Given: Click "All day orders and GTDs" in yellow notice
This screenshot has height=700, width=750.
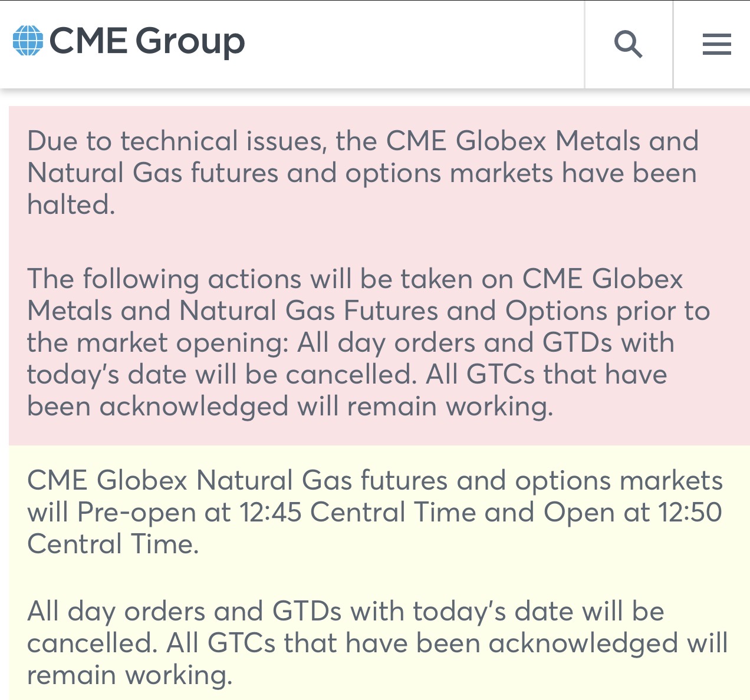Looking at the screenshot, I should click(x=184, y=611).
